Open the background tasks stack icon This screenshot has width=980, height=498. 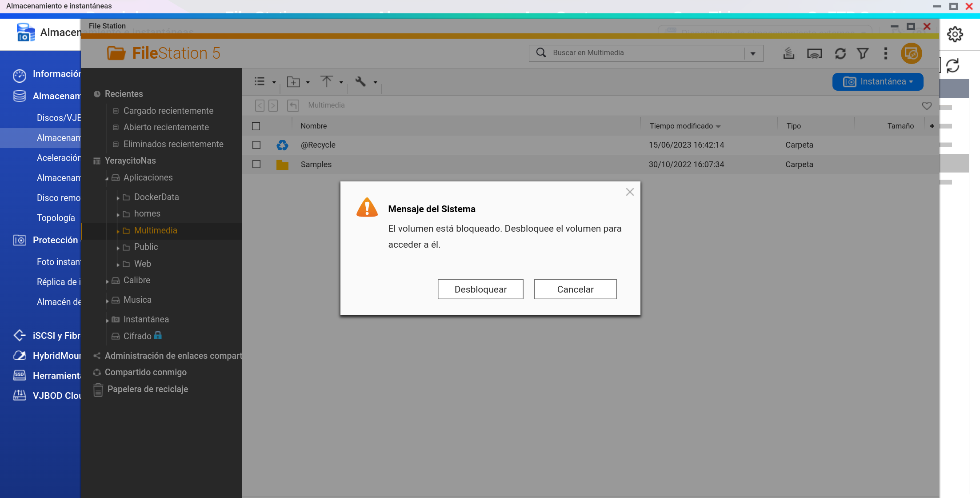[x=789, y=54]
